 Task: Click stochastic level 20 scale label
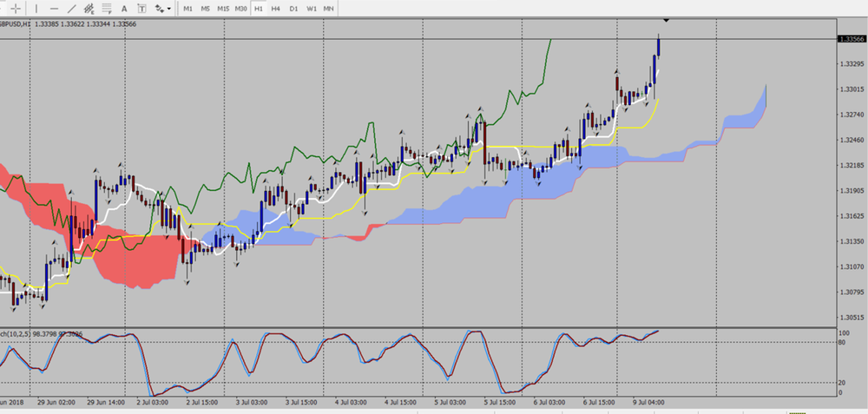pos(843,383)
